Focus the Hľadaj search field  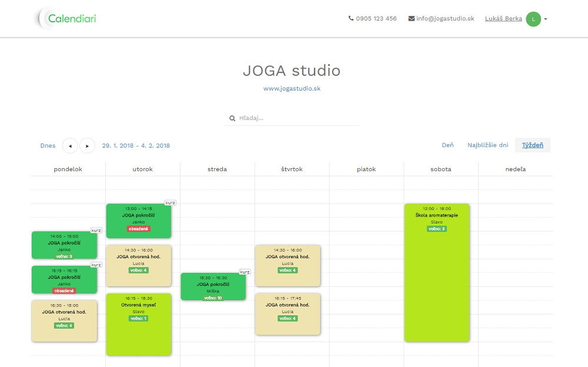[297, 118]
